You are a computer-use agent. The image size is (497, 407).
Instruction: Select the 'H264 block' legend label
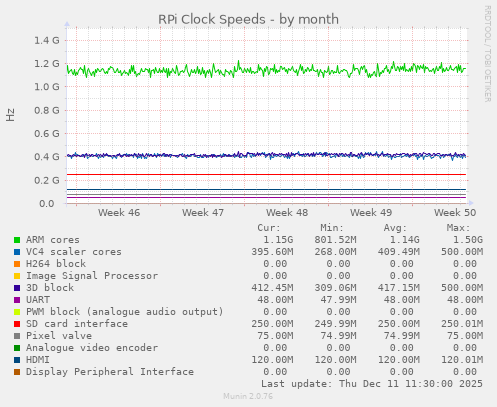pyautogui.click(x=56, y=264)
